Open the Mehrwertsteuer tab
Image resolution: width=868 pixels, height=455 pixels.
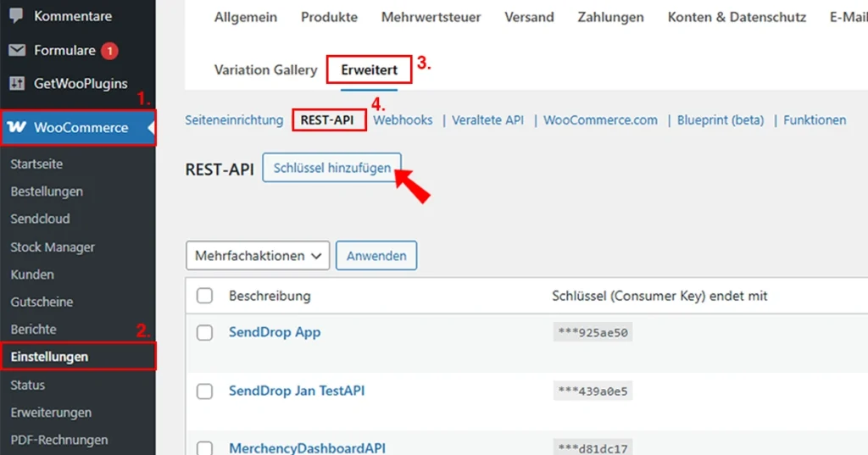coord(431,17)
